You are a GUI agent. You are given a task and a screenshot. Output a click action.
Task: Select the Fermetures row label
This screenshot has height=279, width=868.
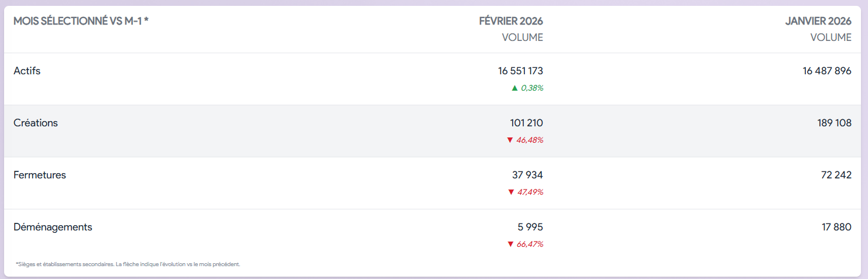(40, 175)
